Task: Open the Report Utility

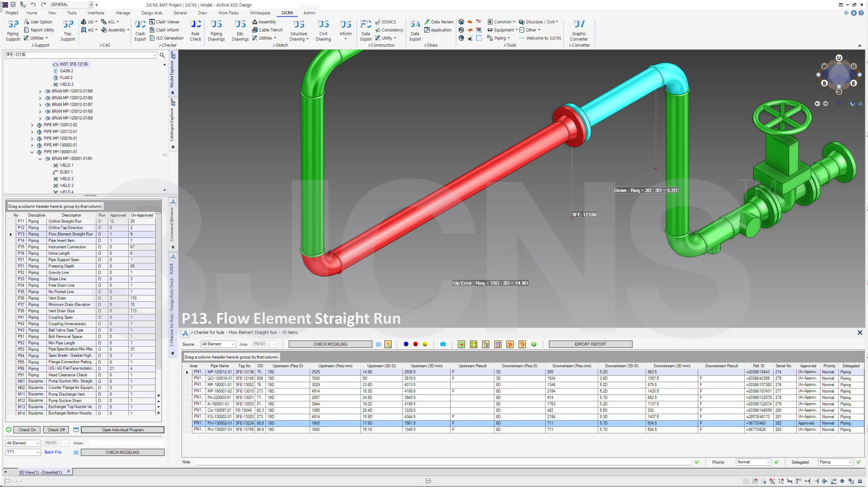Action: [x=39, y=30]
